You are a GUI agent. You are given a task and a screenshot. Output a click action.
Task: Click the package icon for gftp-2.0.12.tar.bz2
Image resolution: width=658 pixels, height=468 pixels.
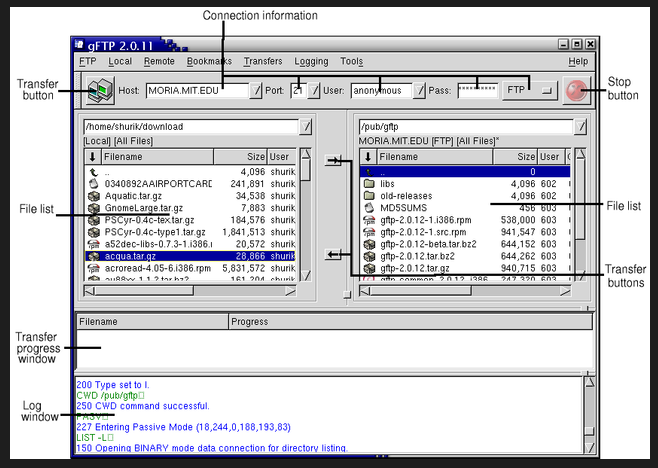tap(369, 256)
